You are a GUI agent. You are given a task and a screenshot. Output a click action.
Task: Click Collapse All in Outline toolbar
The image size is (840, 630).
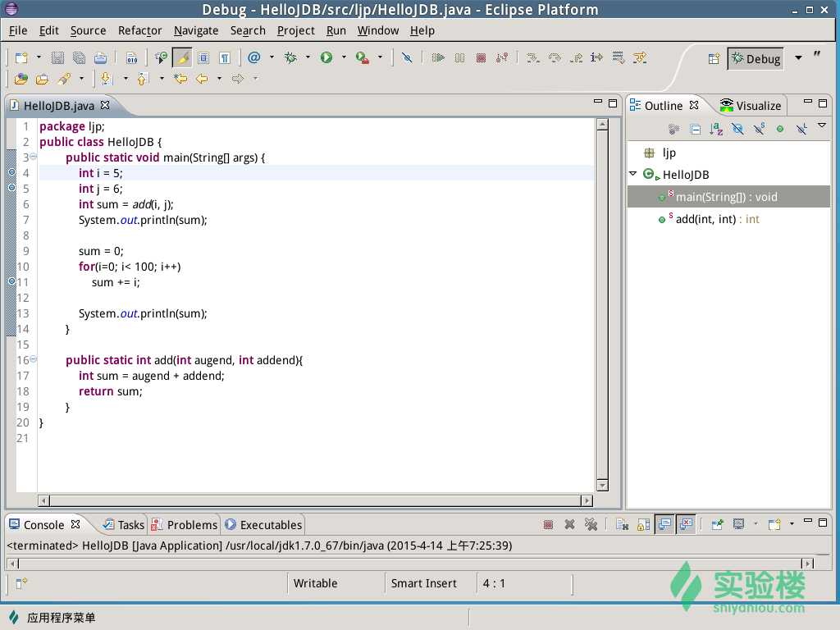[x=696, y=129]
